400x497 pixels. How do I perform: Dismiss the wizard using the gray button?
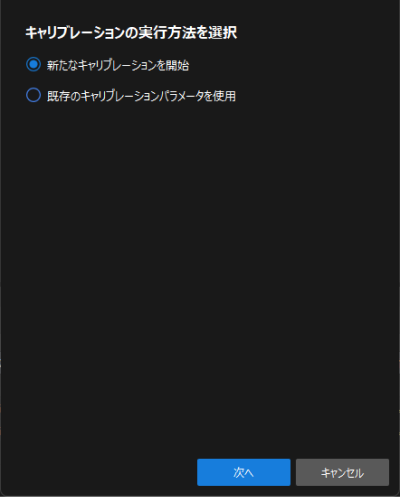coord(342,472)
